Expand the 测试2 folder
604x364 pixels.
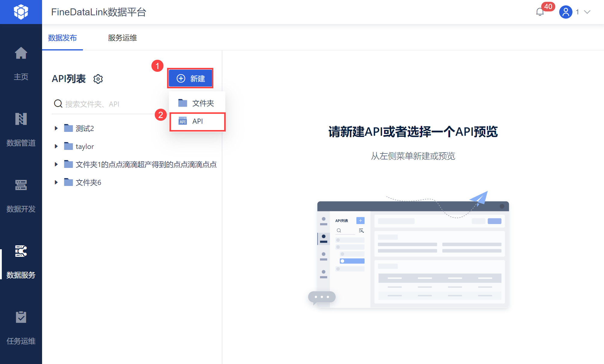point(56,129)
